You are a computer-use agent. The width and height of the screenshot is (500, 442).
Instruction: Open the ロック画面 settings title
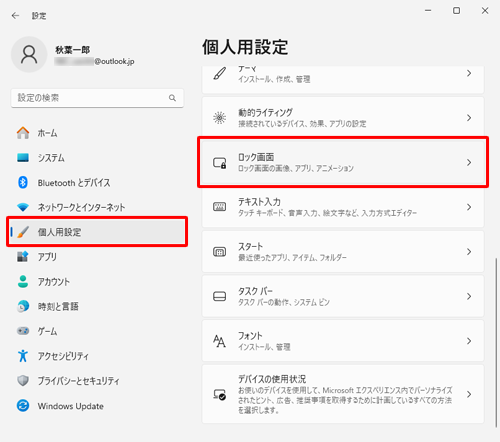coord(256,157)
